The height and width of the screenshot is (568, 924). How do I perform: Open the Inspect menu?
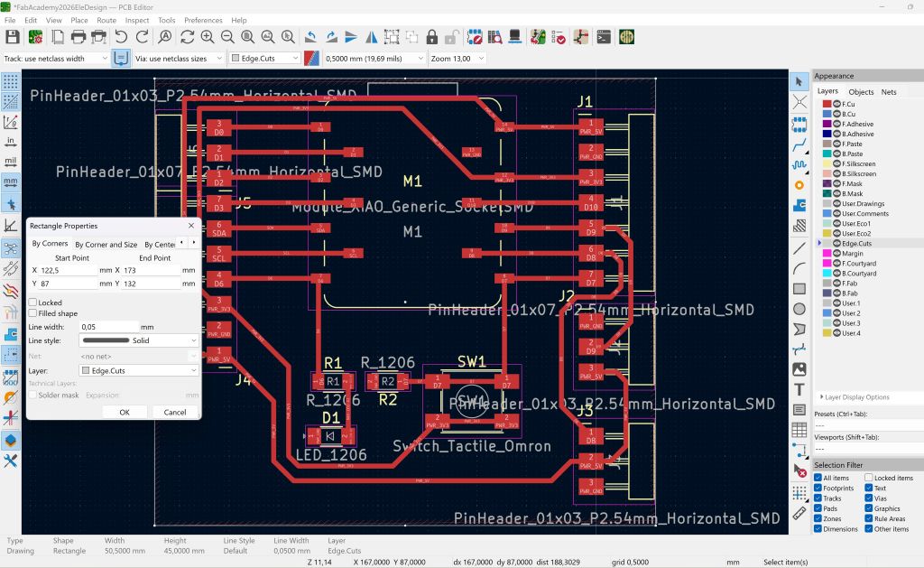[137, 20]
